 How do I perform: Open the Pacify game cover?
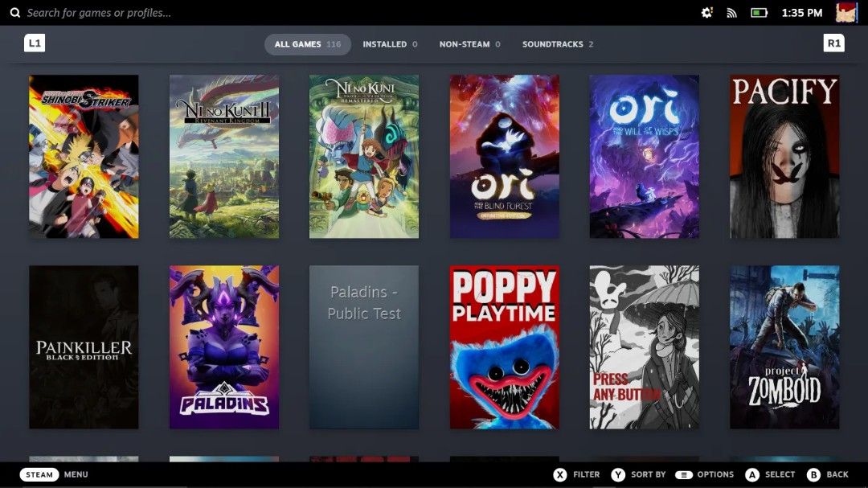[x=784, y=157]
